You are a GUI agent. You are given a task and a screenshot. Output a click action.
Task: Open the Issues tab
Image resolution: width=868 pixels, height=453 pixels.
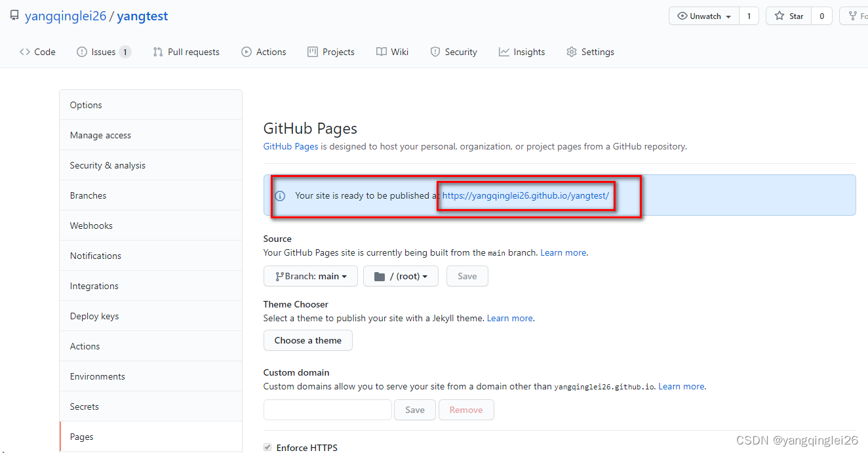coord(104,52)
